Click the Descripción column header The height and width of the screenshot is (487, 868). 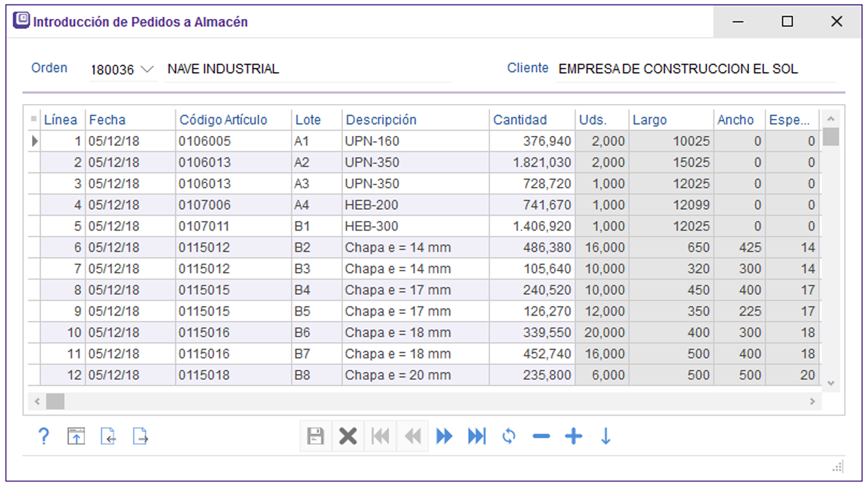tap(381, 120)
